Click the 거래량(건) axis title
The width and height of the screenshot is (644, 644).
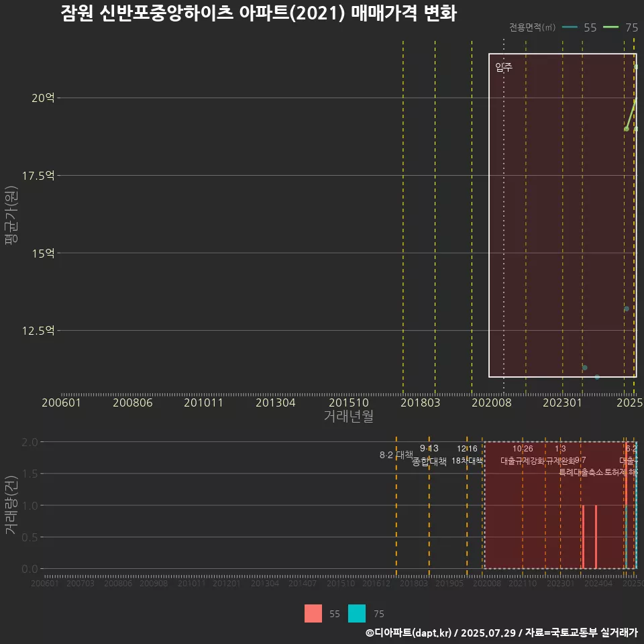(11, 505)
